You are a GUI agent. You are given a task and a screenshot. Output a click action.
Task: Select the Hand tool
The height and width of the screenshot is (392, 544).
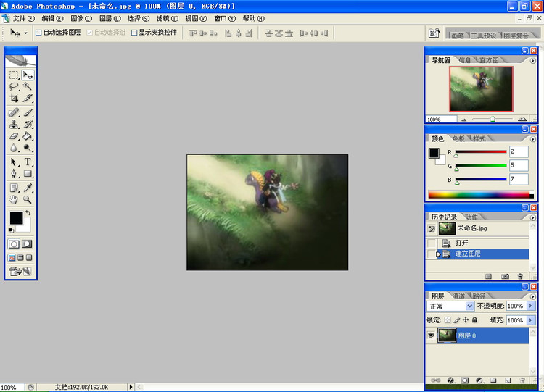tap(14, 200)
